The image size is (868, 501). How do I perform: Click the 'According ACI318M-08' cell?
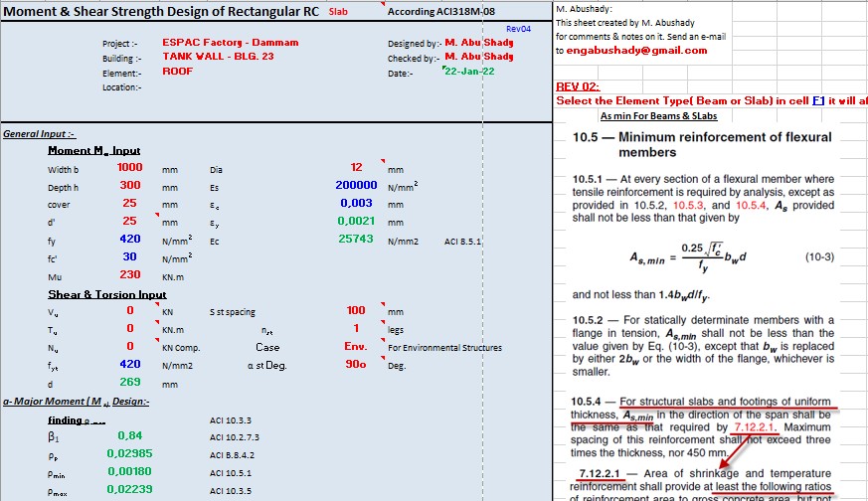pyautogui.click(x=441, y=12)
